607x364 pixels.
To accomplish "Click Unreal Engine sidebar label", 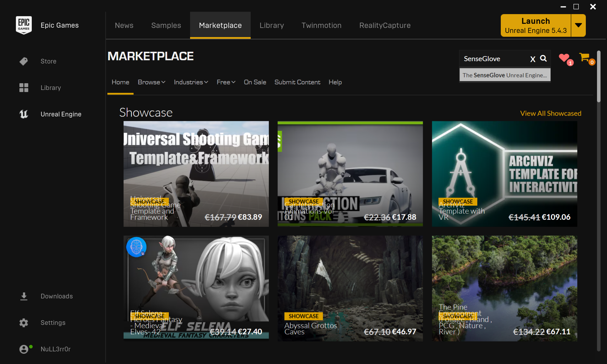I will (x=61, y=114).
